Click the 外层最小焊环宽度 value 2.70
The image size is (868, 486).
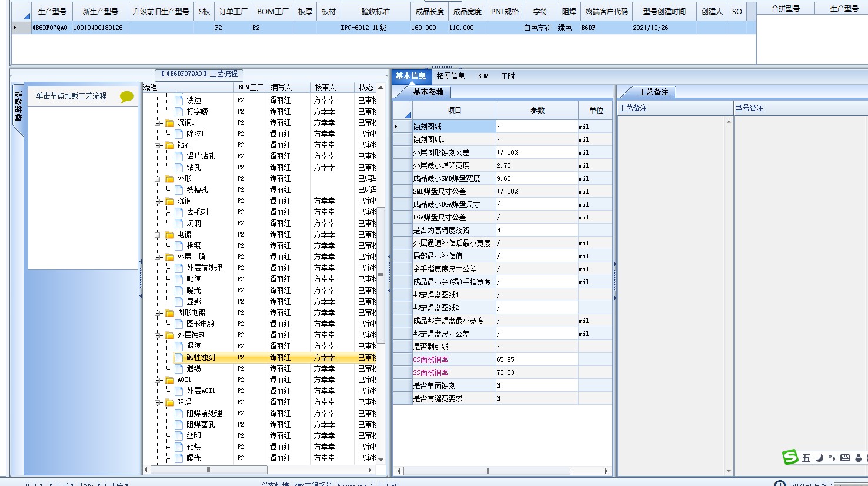point(537,165)
